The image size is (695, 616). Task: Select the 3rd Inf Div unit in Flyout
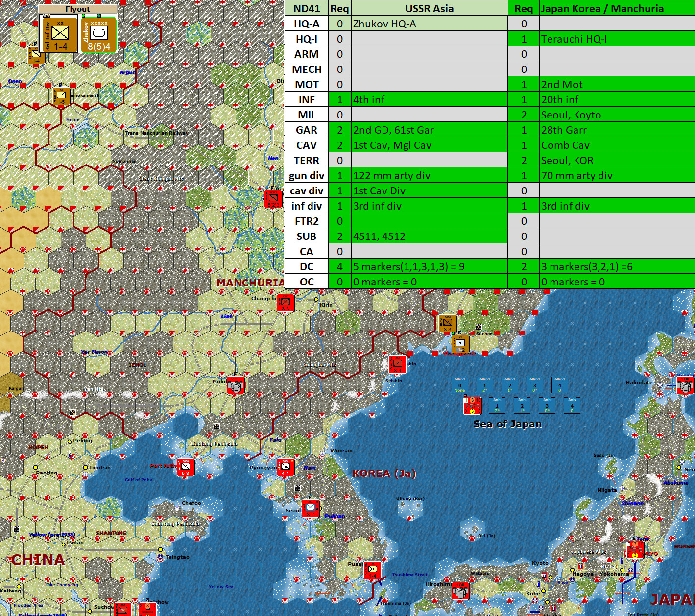pyautogui.click(x=60, y=34)
